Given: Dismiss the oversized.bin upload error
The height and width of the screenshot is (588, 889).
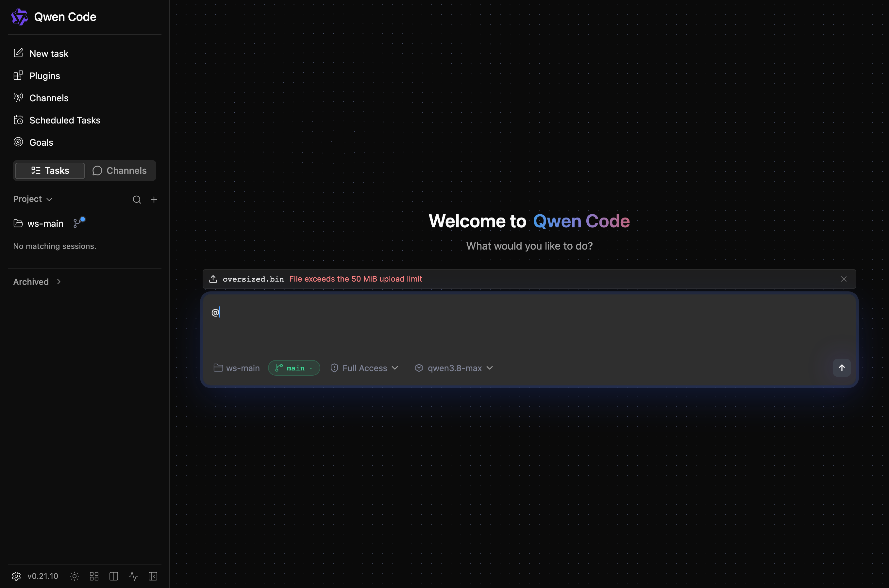Looking at the screenshot, I should pos(844,279).
